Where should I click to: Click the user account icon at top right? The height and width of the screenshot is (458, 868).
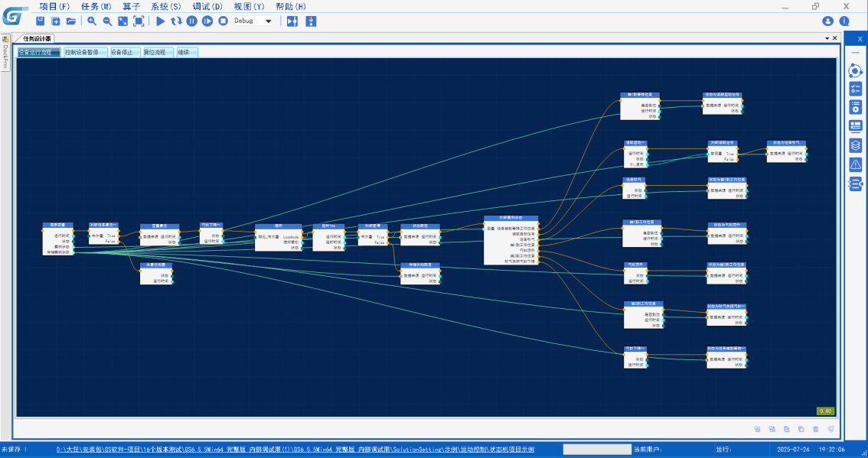coord(827,21)
